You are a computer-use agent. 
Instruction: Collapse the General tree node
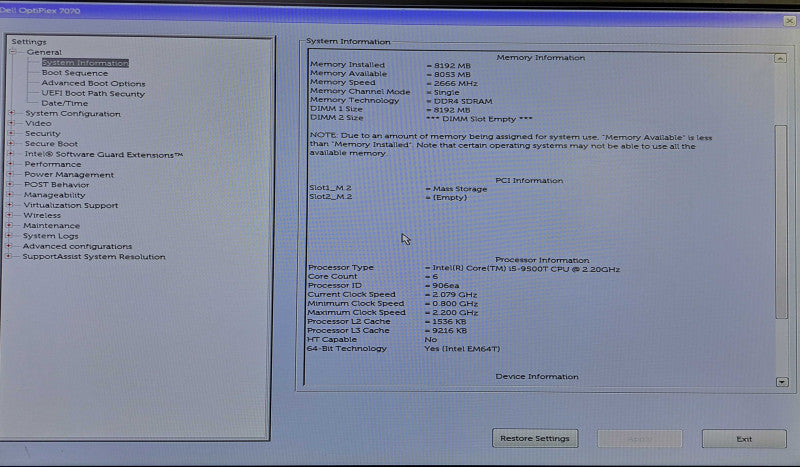(x=13, y=52)
